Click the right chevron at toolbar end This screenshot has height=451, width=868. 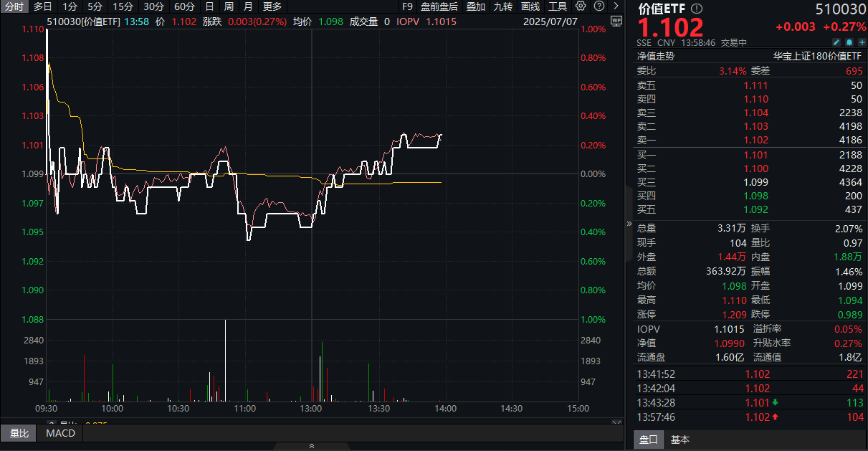tap(616, 6)
